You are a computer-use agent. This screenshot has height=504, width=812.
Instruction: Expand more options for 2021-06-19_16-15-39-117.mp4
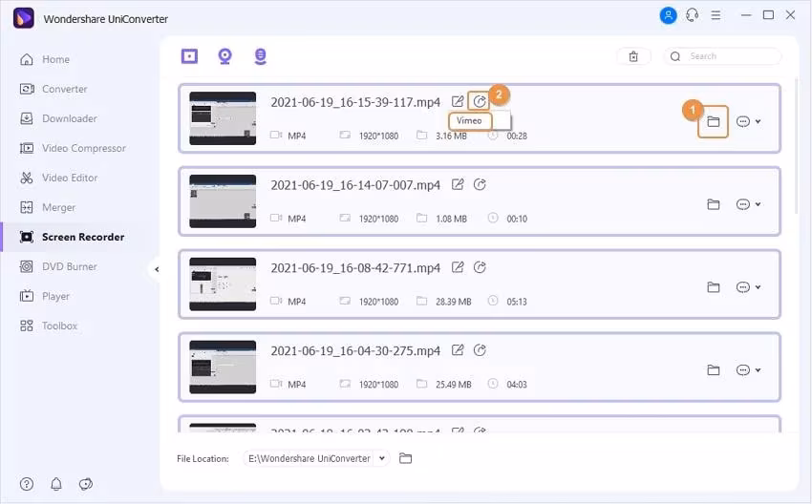click(x=748, y=121)
